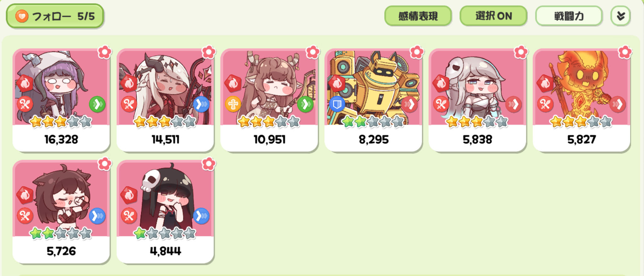
Task: Toggle flower favorite on the 4,844 card
Action: (208, 164)
